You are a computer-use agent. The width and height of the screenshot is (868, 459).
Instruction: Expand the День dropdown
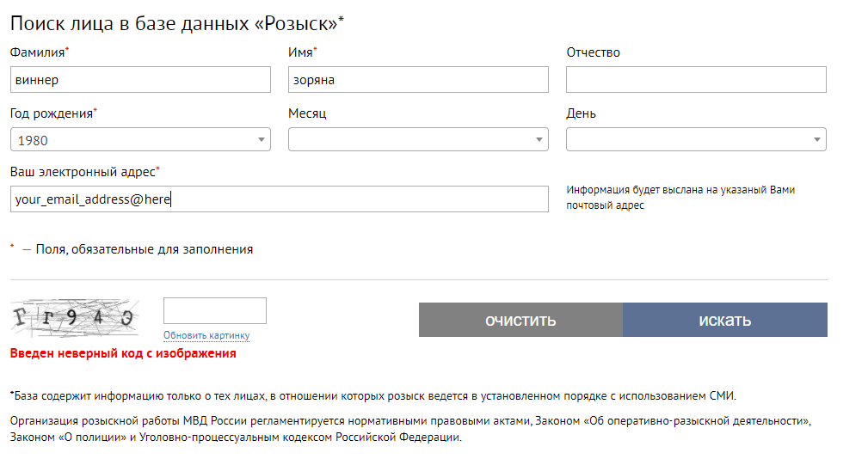[696, 139]
